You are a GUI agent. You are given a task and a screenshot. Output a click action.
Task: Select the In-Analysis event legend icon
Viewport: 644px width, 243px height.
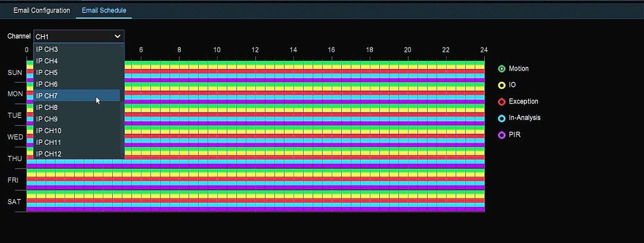(501, 118)
